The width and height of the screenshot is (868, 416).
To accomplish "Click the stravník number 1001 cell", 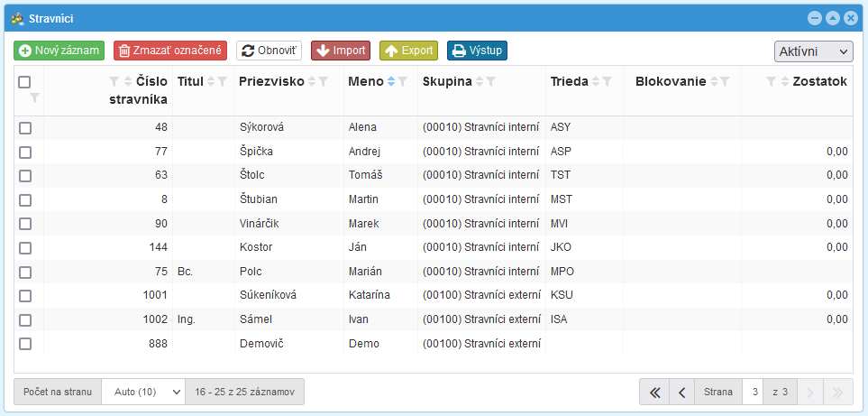I will point(154,295).
